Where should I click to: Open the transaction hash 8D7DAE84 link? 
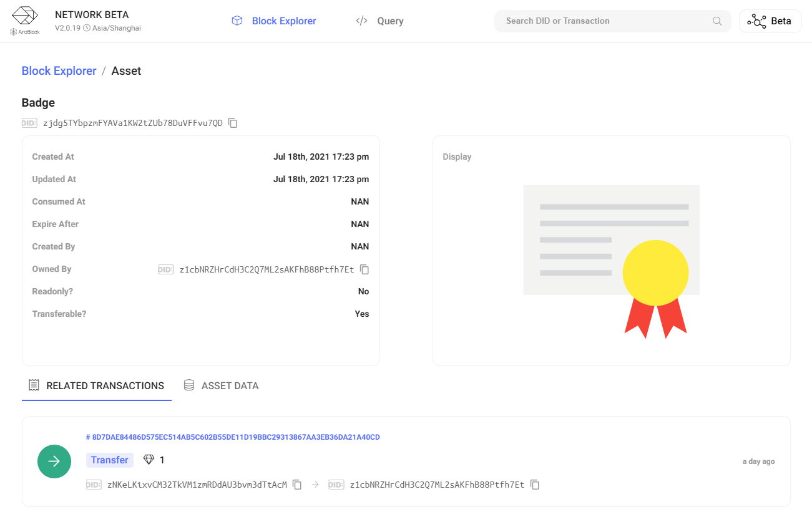click(233, 437)
